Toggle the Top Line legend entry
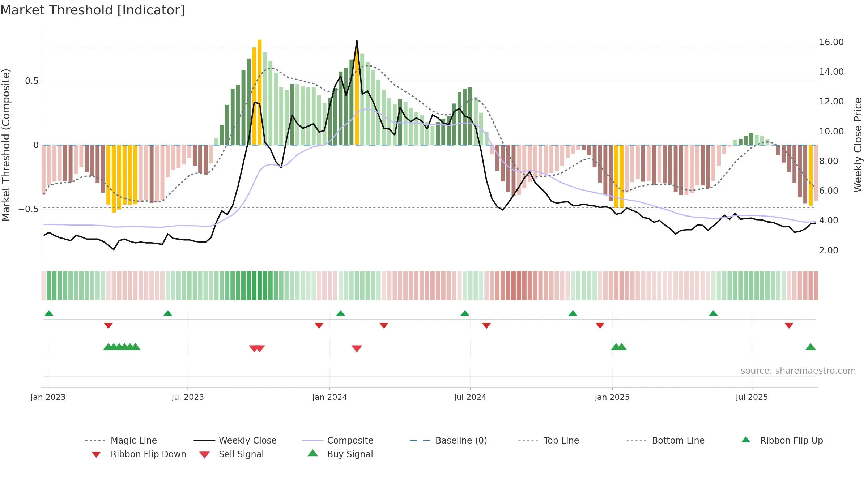Image resolution: width=868 pixels, height=488 pixels. click(548, 440)
